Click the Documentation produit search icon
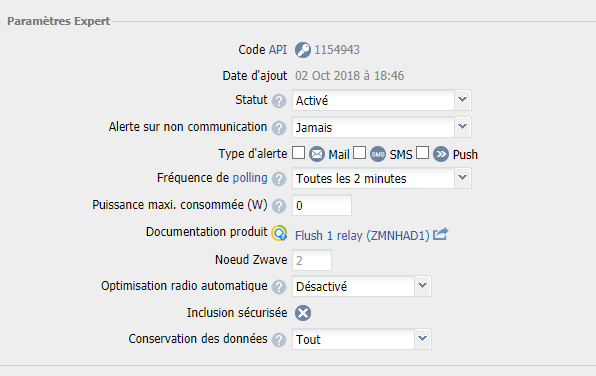Image resolution: width=596 pixels, height=376 pixels. click(x=279, y=233)
